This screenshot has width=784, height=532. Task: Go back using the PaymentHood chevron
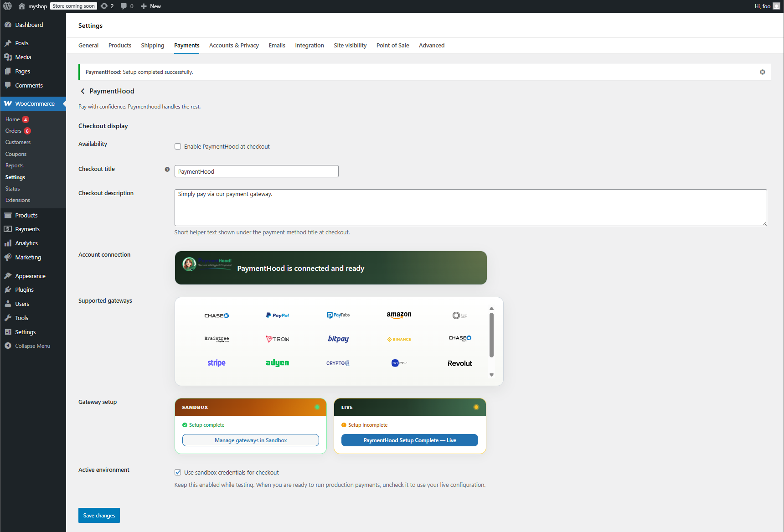pos(83,91)
